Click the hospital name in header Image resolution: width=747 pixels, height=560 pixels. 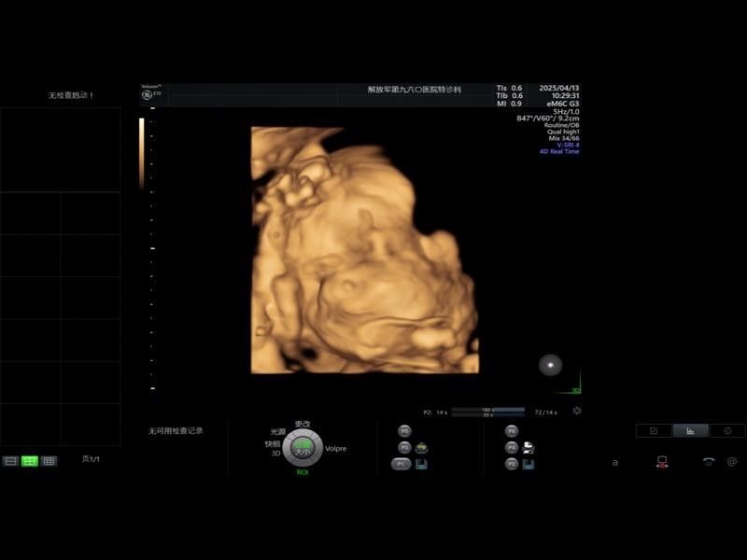[x=415, y=90]
